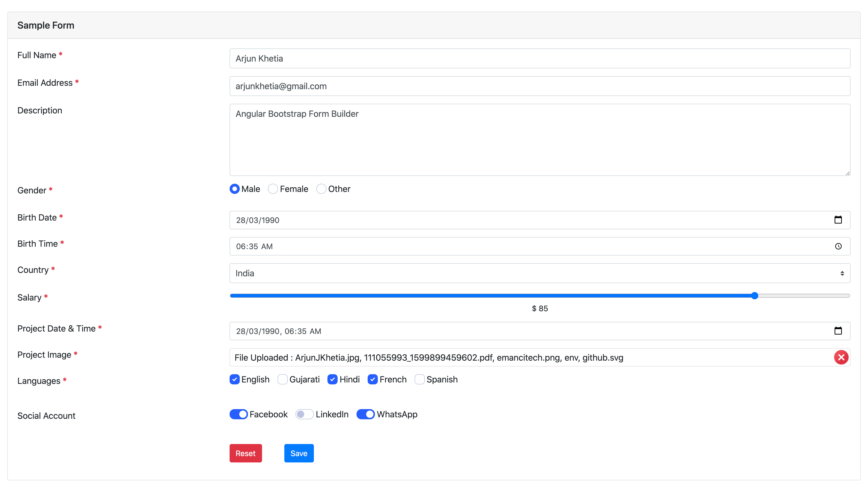Open the Country dropdown to change country
This screenshot has width=868, height=492.
540,273
